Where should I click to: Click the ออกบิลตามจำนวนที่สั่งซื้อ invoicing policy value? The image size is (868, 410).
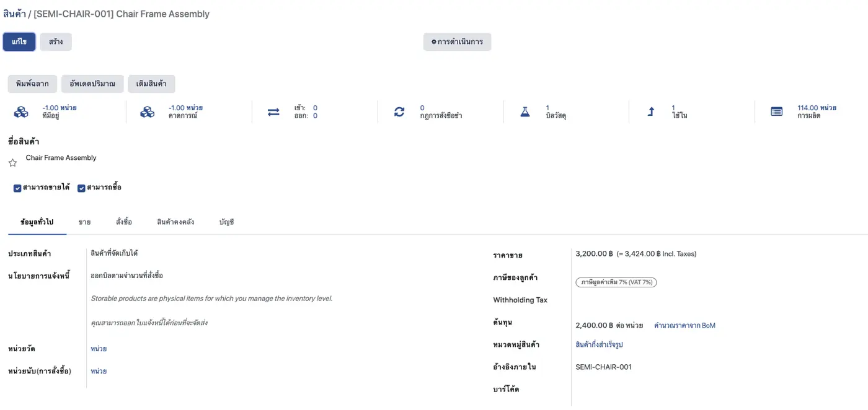click(x=126, y=276)
